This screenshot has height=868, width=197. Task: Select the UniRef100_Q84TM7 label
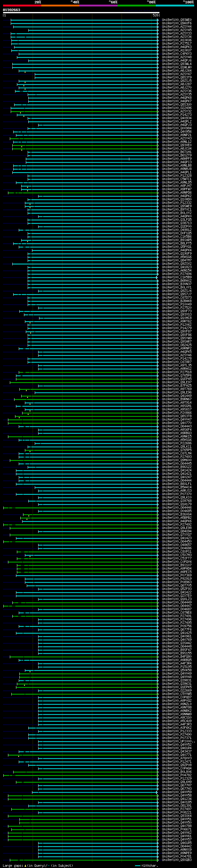[177, 260]
